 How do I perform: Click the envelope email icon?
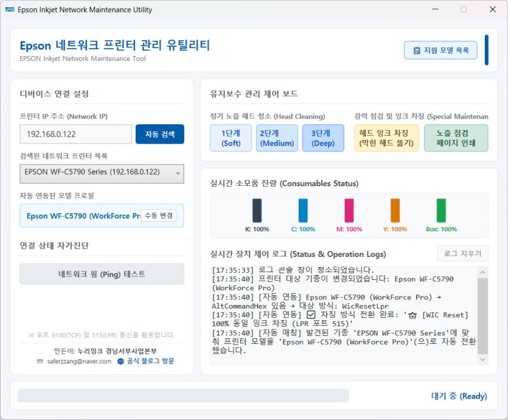pyautogui.click(x=40, y=361)
